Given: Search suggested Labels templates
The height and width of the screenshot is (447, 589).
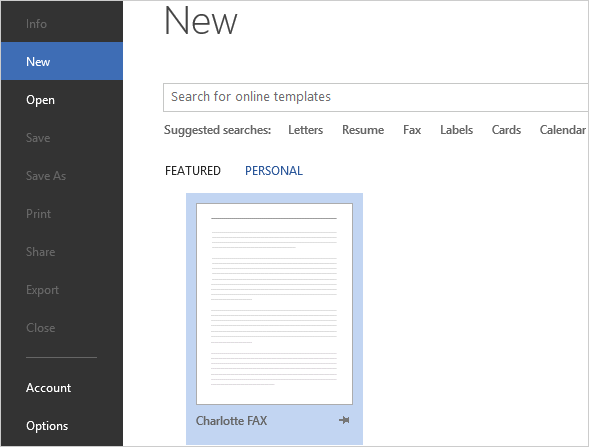Looking at the screenshot, I should [456, 130].
